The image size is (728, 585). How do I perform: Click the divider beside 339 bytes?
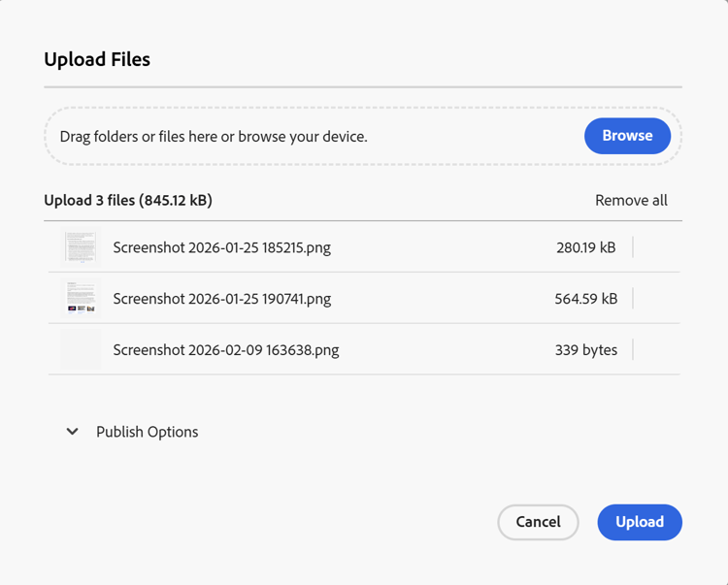pos(633,350)
